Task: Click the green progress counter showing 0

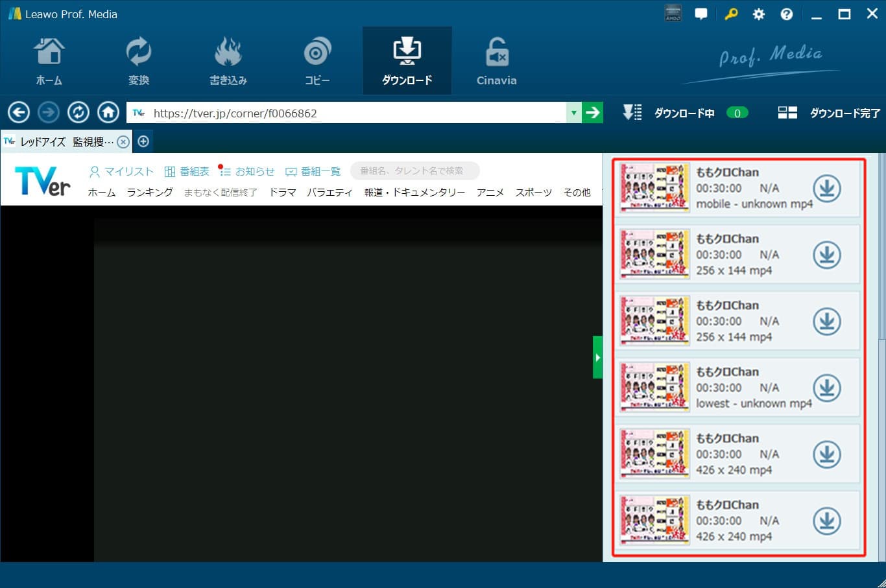Action: pyautogui.click(x=737, y=112)
